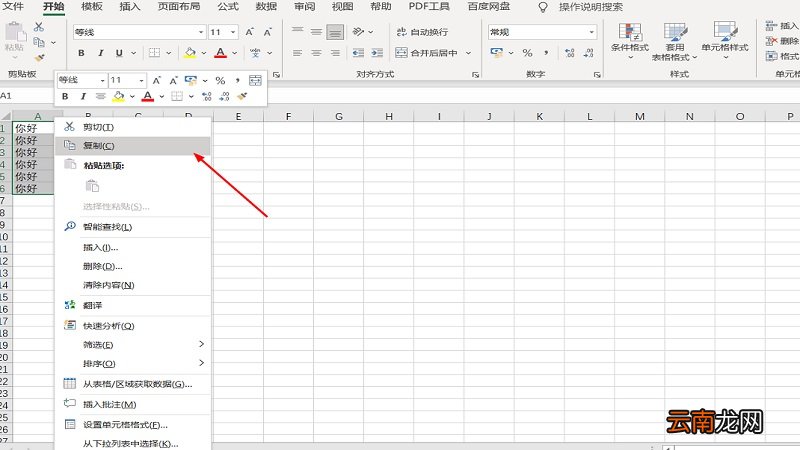Click the ribbon comma style icon
Screen dimensions: 800x450
coord(546,53)
